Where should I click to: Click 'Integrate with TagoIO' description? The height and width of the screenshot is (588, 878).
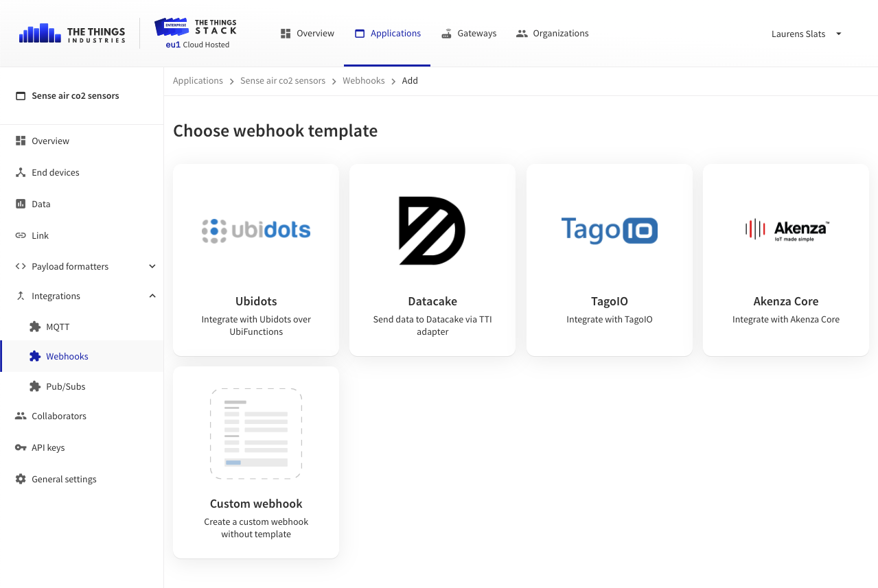point(610,319)
